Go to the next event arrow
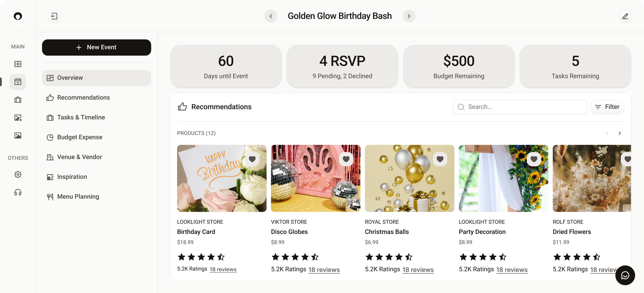Viewport: 644px width, 293px height. pos(409,16)
